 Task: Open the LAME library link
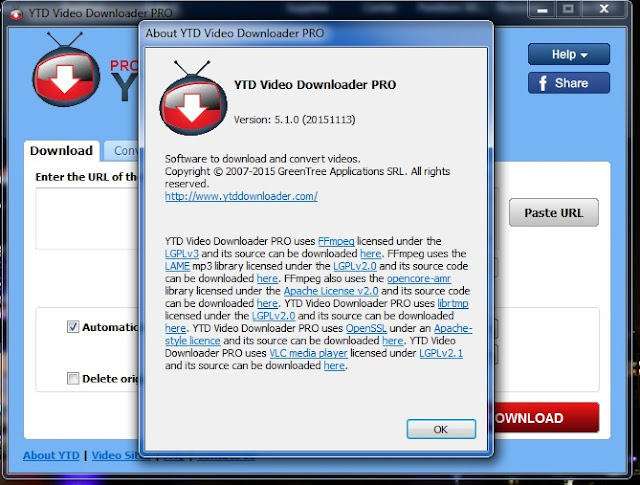177,266
